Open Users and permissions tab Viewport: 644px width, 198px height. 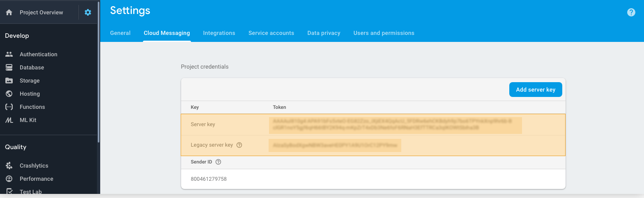384,33
